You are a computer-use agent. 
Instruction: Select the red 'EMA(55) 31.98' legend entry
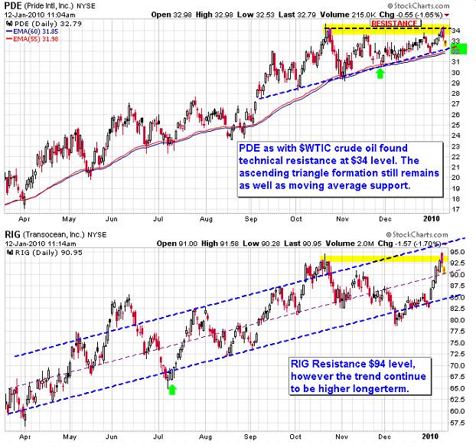[x=32, y=39]
